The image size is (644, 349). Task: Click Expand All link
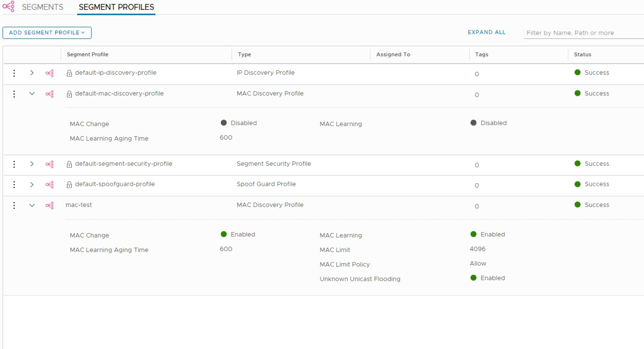[x=487, y=32]
